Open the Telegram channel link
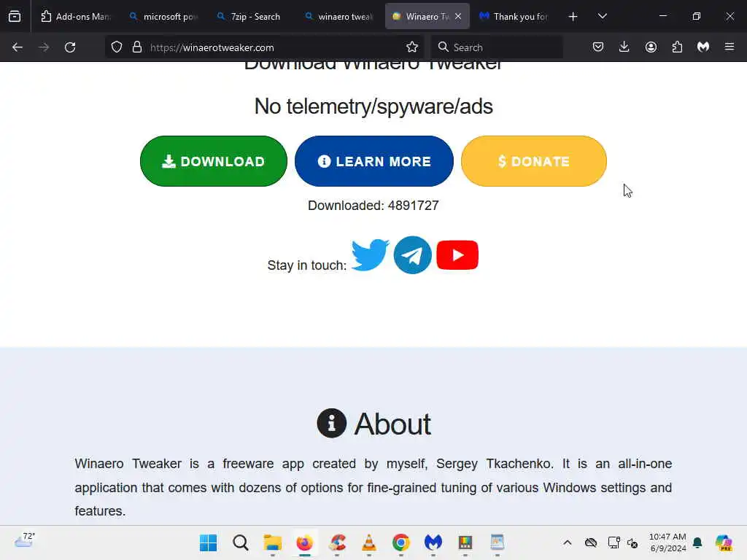Image resolution: width=747 pixels, height=560 pixels. tap(413, 254)
